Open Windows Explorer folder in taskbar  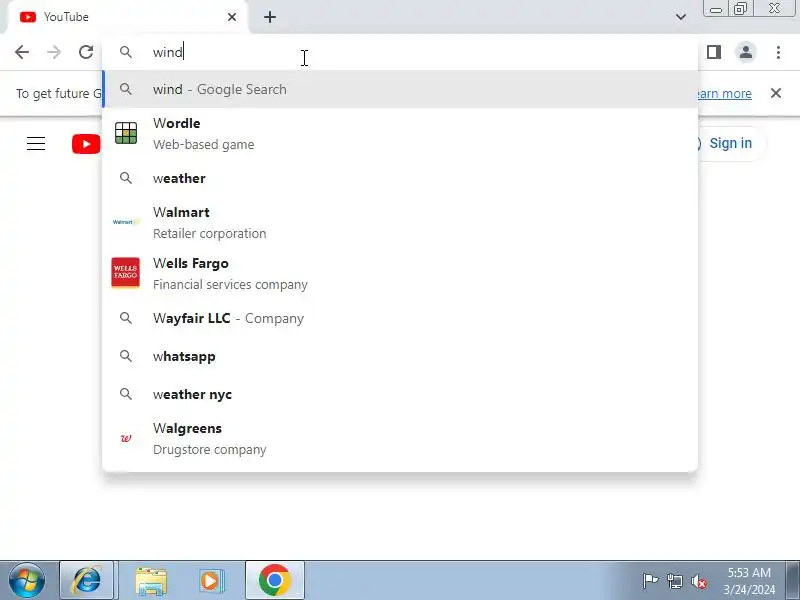point(151,581)
